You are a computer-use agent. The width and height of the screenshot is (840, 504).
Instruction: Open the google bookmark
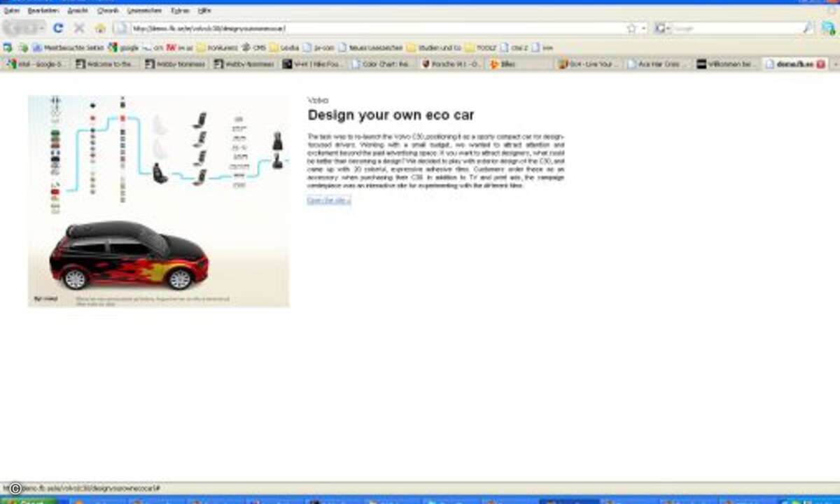pyautogui.click(x=124, y=48)
